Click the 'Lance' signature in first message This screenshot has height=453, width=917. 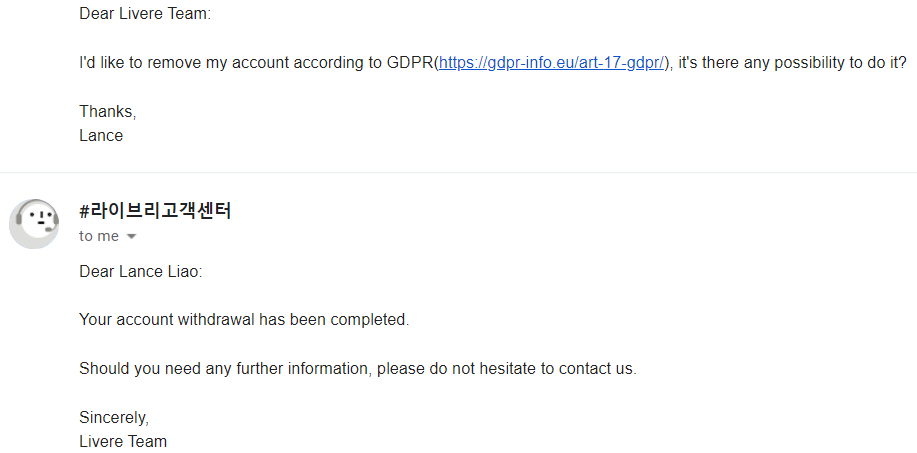101,136
